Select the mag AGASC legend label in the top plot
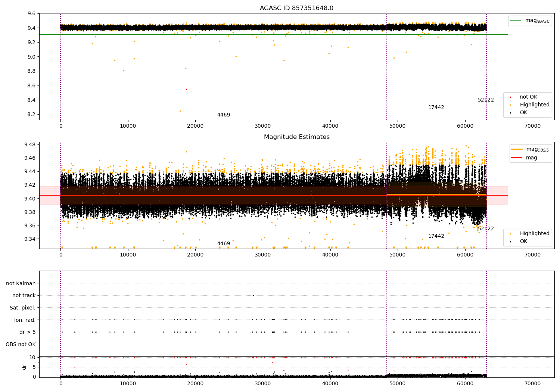Screen dimensions: 560x392 [x=537, y=21]
